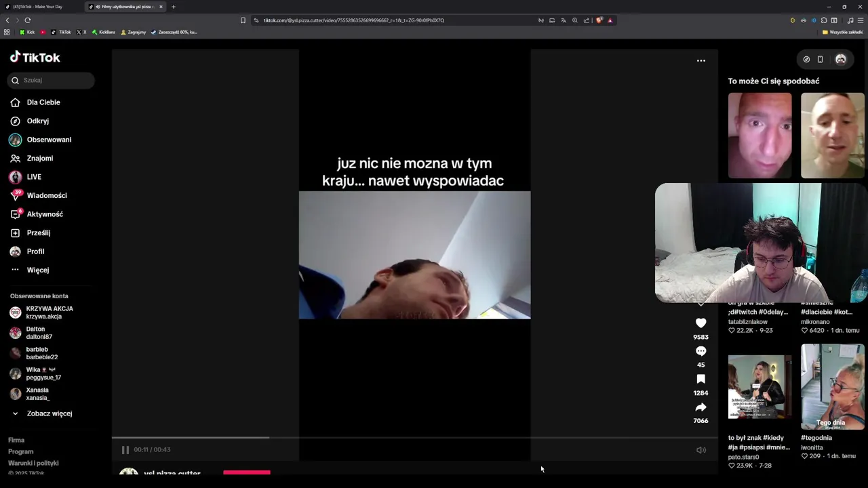Click the zoom magnifier icon in address bar
868x488 pixels.
(575, 20)
